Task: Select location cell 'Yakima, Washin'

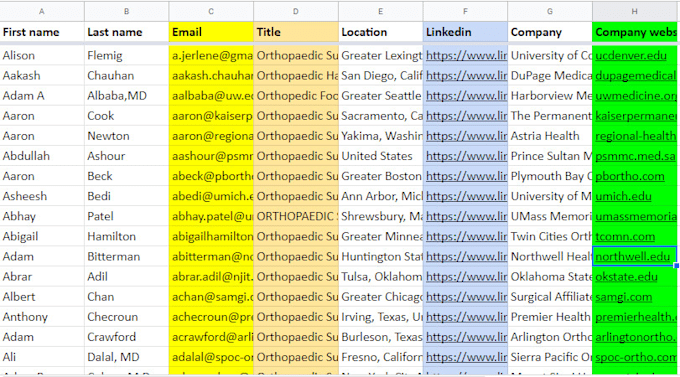Action: 380,136
